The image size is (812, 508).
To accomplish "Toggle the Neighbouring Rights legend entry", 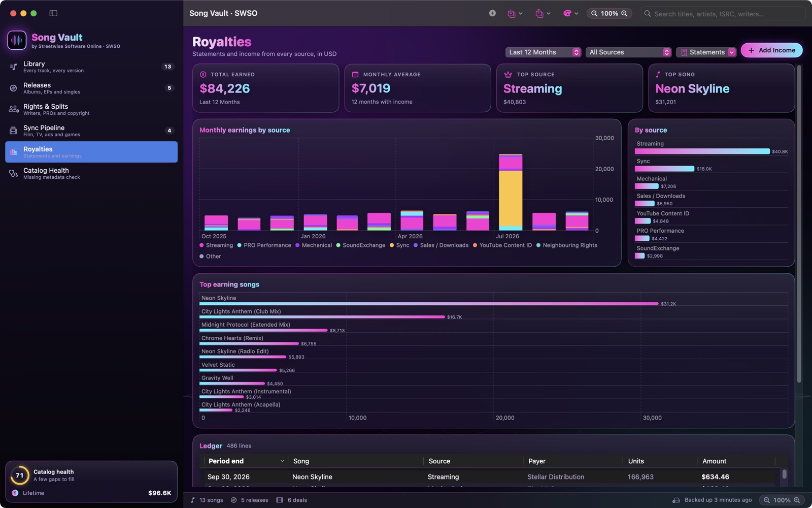I will [x=567, y=245].
